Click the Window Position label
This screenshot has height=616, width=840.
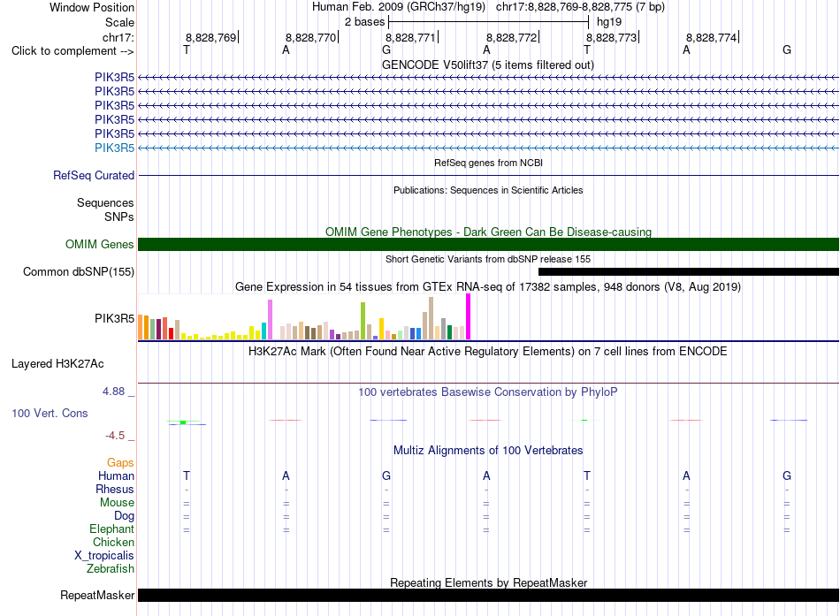pyautogui.click(x=92, y=7)
